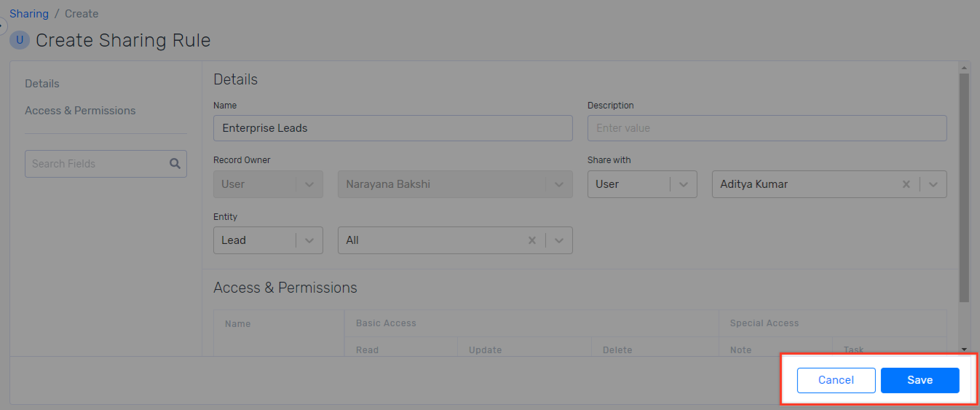980x410 pixels.
Task: Click into the Name field with Enterprise Leads
Action: [x=393, y=128]
